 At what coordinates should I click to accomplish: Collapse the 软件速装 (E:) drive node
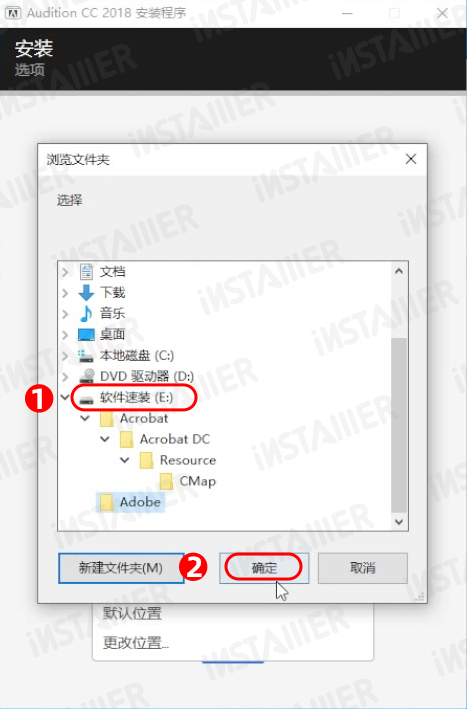tap(66, 397)
